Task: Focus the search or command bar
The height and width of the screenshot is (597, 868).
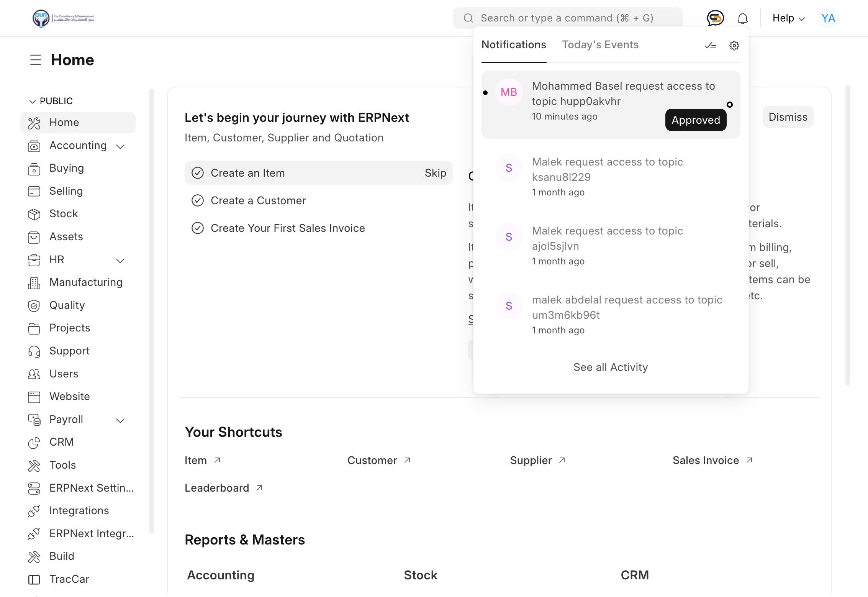Action: tap(567, 18)
